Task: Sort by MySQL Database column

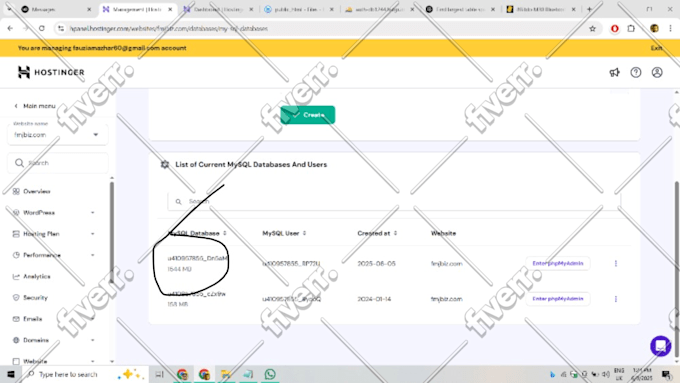Action: click(x=197, y=233)
